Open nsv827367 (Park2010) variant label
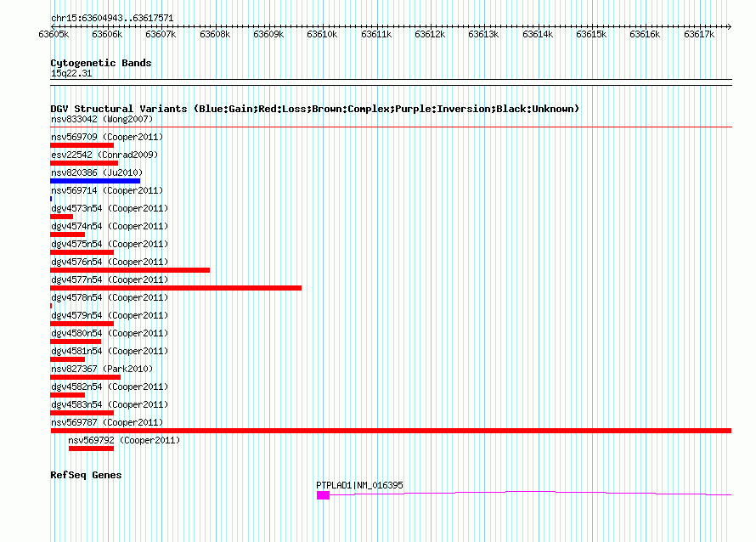Screen dimensions: 756x542 pos(102,369)
